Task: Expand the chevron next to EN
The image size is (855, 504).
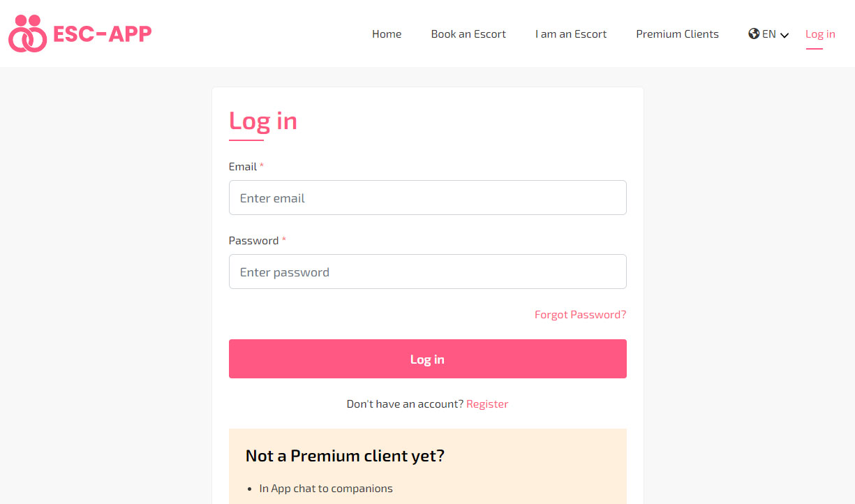Action: [x=785, y=35]
